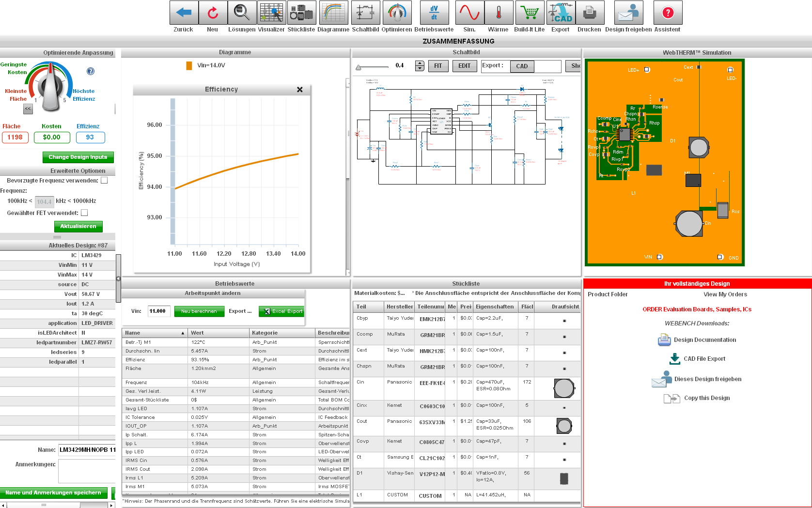Collapse left sidebar with arrow handle

118,278
